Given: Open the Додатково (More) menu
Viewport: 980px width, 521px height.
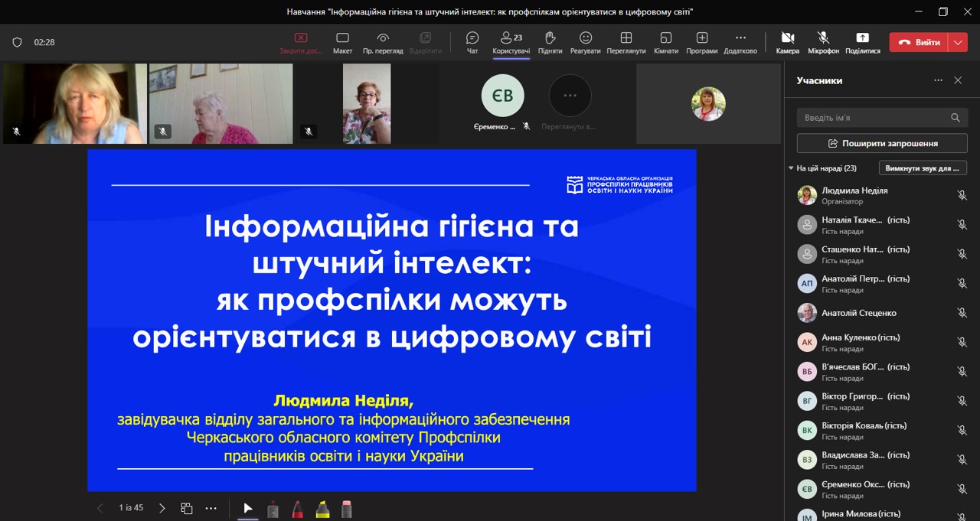Looking at the screenshot, I should pos(740,43).
